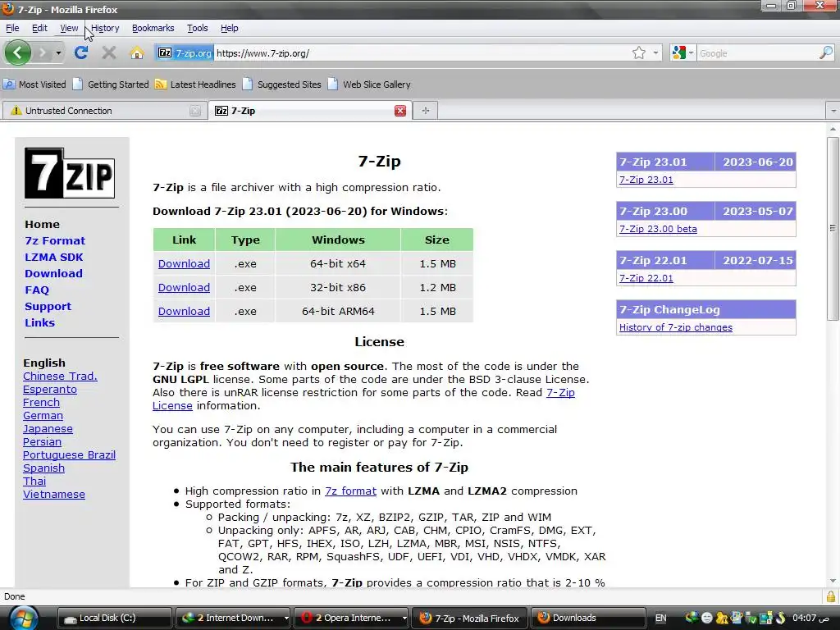The image size is (840, 630).
Task: Download the 64-bit x64 exe
Action: (184, 263)
